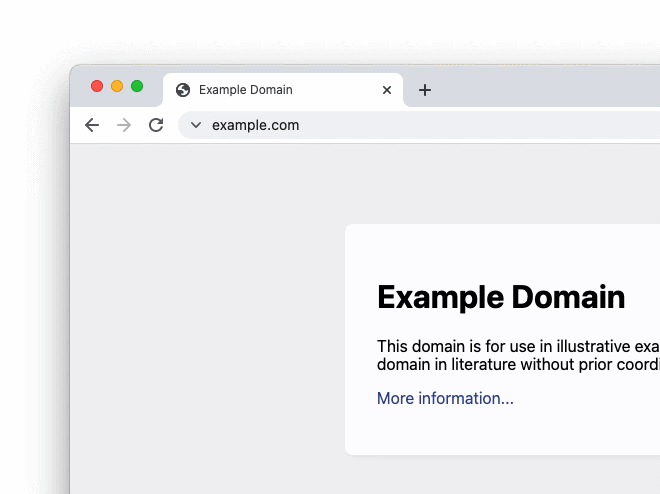Click the back navigation arrow
Viewport: 660px width, 494px height.
click(92, 125)
